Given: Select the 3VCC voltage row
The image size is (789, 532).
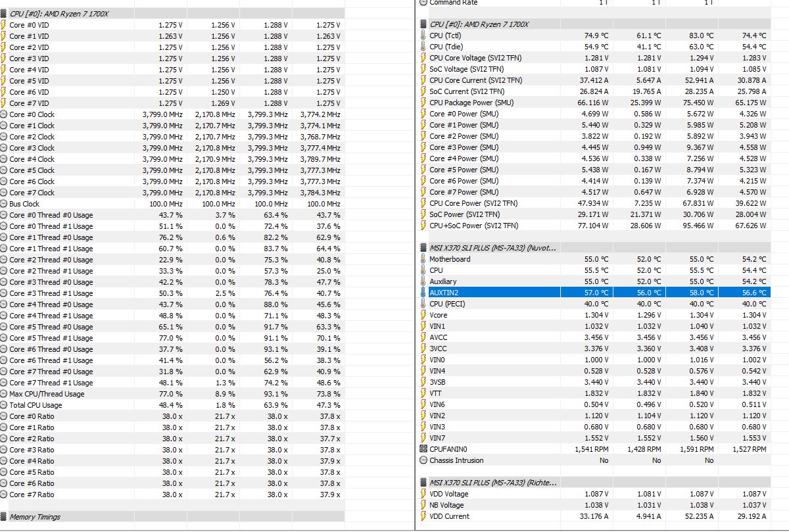Looking at the screenshot, I should [594, 349].
